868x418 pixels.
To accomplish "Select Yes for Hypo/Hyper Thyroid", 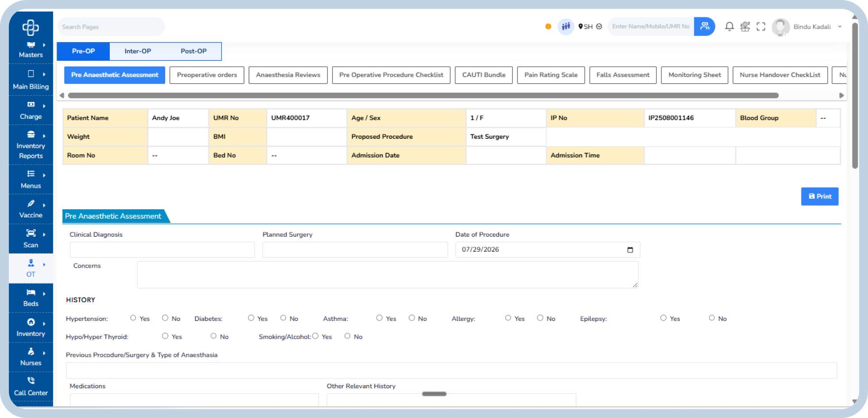I will (165, 336).
